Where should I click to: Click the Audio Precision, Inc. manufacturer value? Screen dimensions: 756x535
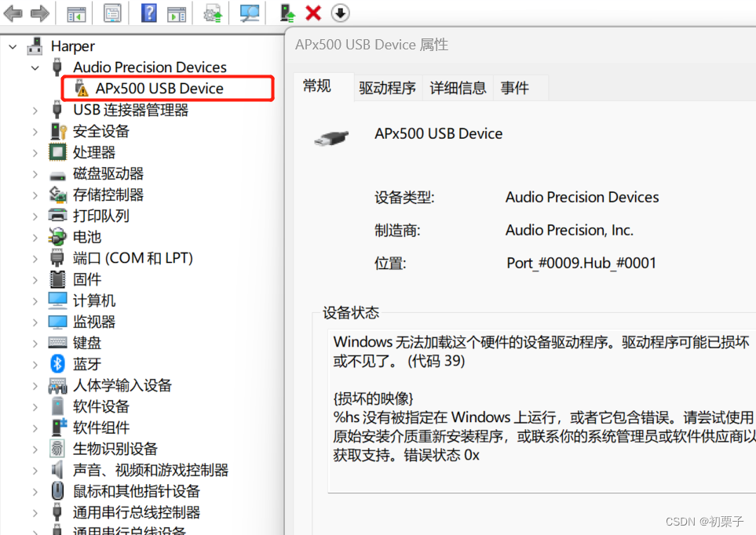tap(569, 231)
